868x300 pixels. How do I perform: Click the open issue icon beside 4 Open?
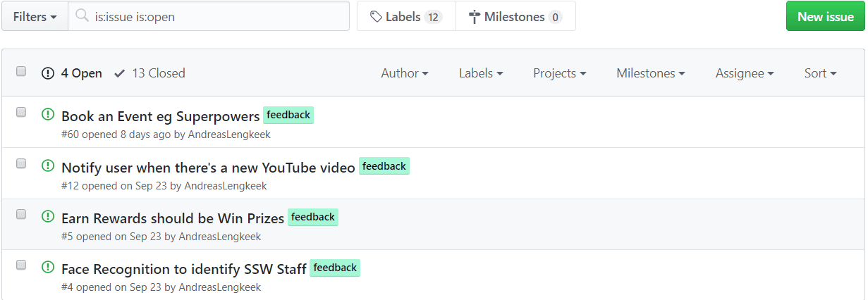pyautogui.click(x=48, y=73)
